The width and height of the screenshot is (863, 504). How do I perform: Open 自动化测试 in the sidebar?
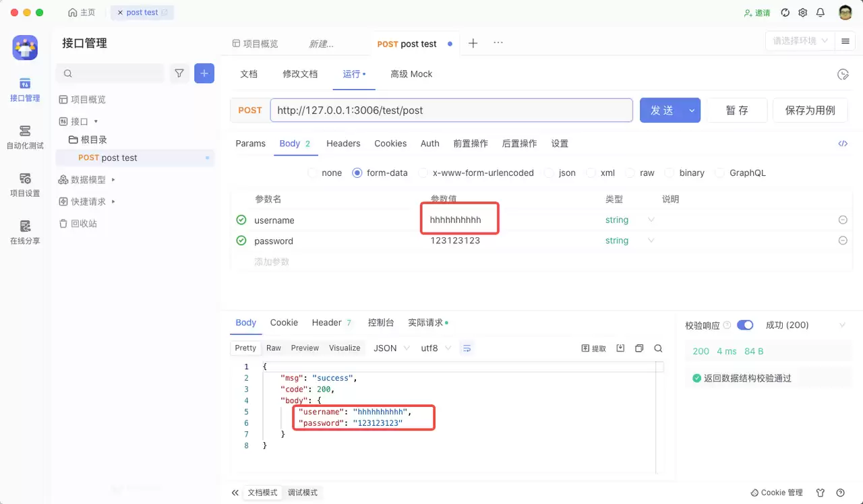25,137
